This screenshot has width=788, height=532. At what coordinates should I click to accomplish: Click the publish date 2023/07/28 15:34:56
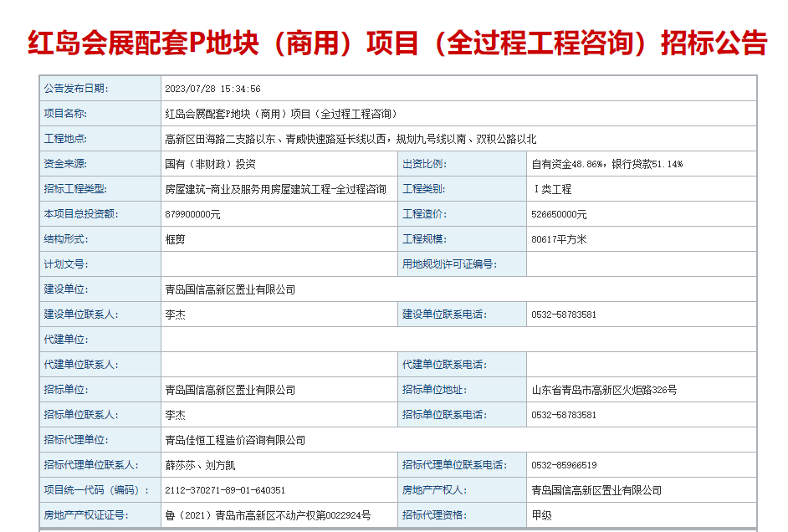coord(212,89)
